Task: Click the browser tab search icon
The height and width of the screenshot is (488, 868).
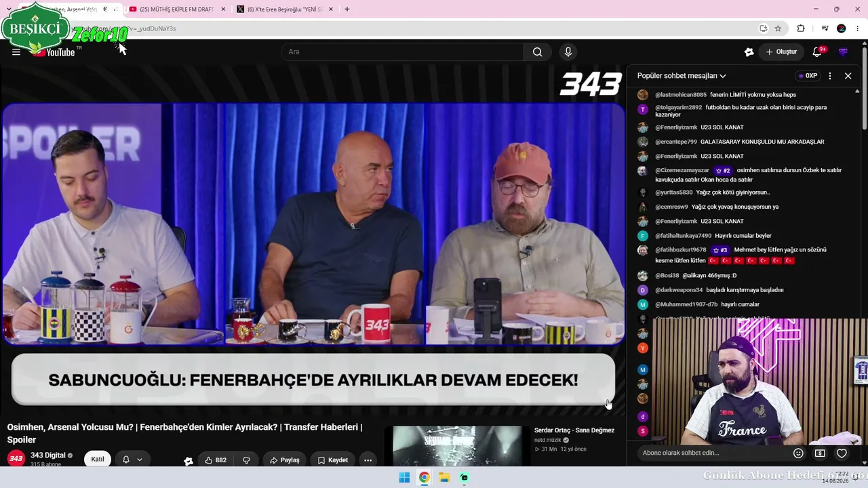Action: (x=7, y=9)
